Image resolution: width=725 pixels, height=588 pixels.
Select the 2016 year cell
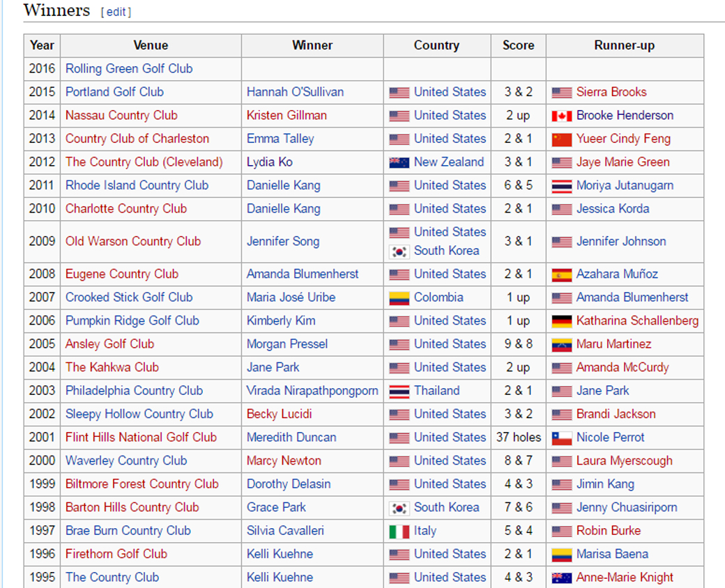tap(42, 68)
